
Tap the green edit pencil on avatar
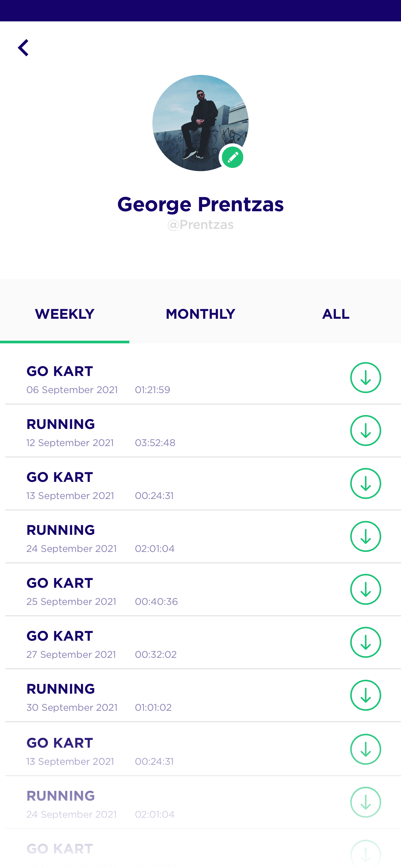(x=233, y=157)
